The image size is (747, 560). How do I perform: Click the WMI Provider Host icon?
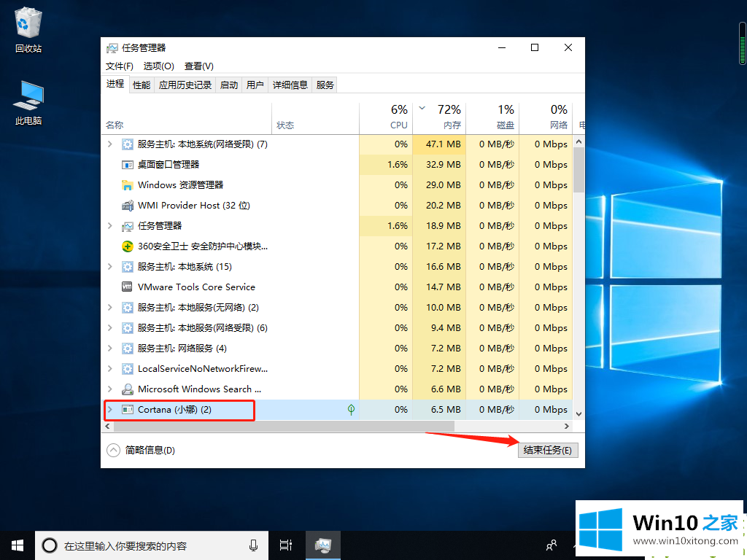[128, 206]
